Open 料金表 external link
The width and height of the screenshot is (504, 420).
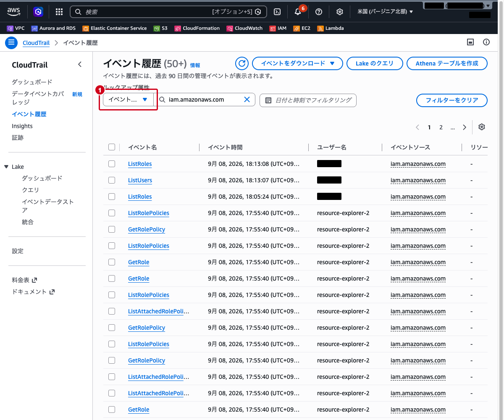click(x=25, y=280)
